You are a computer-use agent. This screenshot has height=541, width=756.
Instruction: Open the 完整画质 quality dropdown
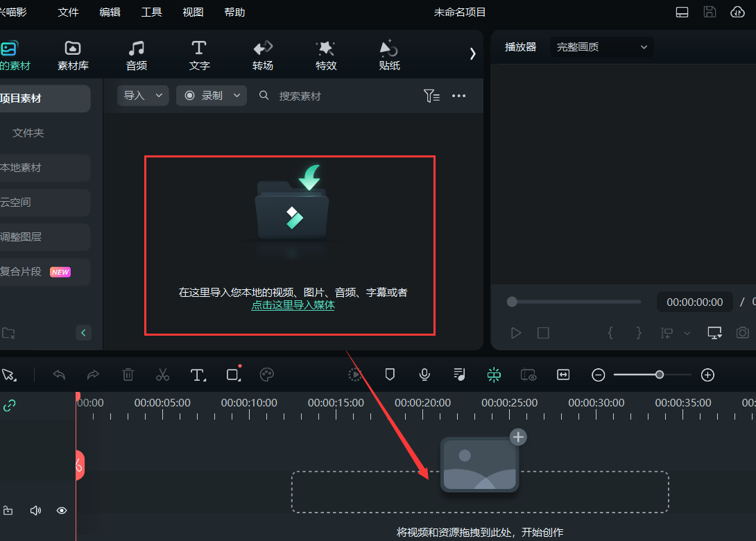pyautogui.click(x=601, y=47)
